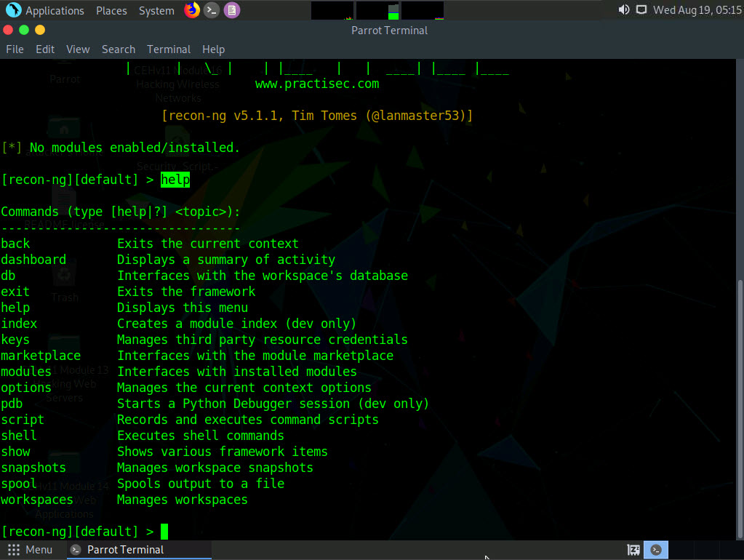
Task: Click the terminal vertical scrollbar thumb
Action: (740, 409)
